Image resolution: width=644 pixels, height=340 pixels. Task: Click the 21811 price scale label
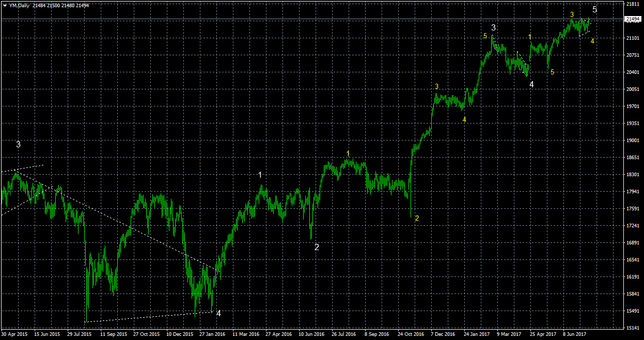click(632, 4)
